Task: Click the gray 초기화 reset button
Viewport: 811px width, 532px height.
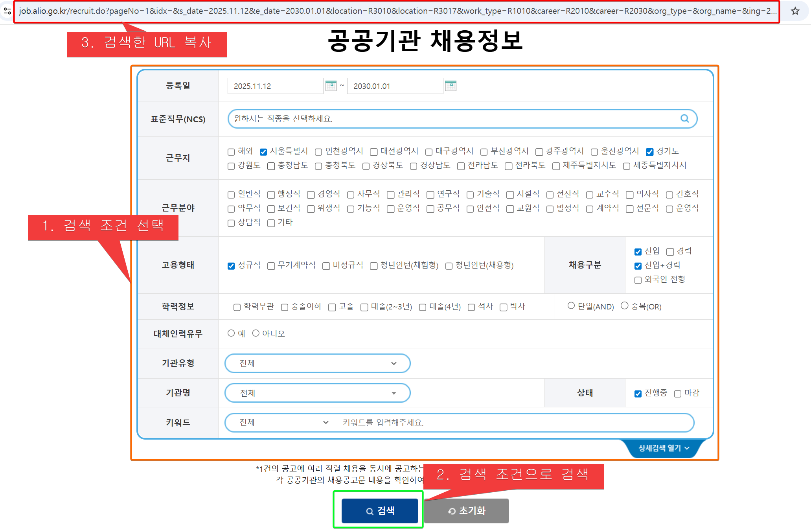Action: (x=467, y=510)
